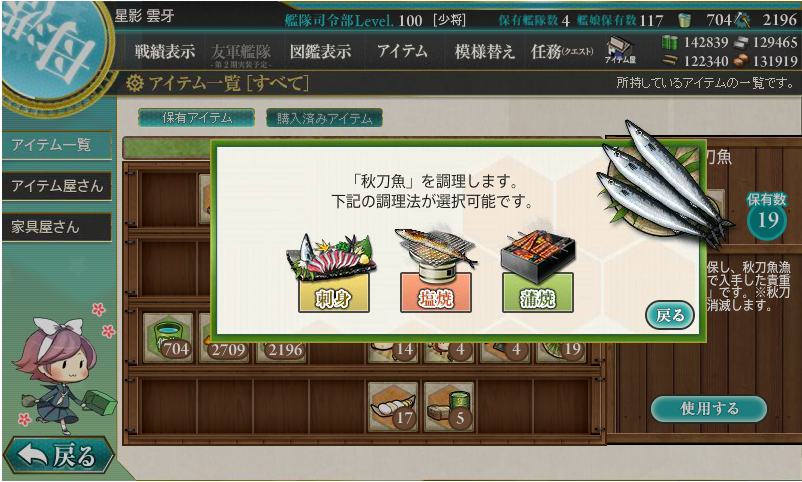Select the inventory item with count 17
Image resolution: width=802 pixels, height=482 pixels.
pyautogui.click(x=393, y=407)
